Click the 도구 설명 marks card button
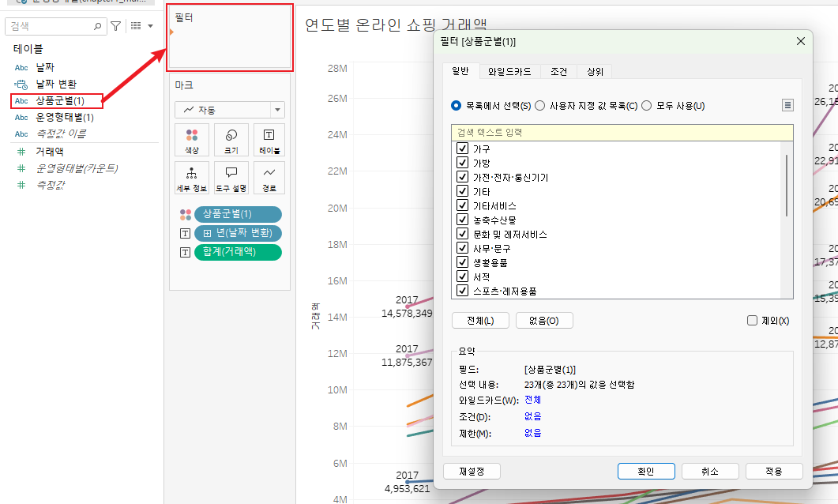Viewport: 838px width, 504px height. [x=231, y=178]
